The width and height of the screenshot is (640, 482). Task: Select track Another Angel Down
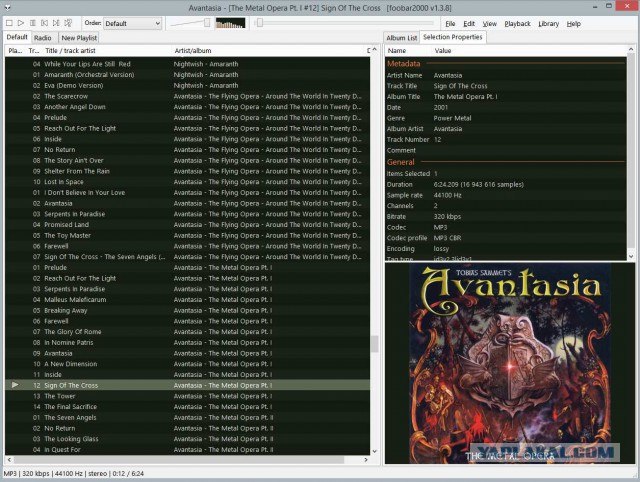(187, 107)
